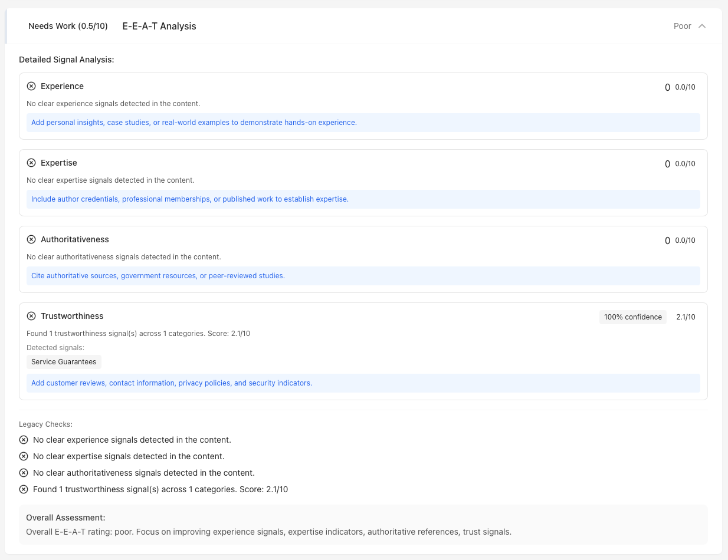Click the Overall Assessment summary box

363,525
